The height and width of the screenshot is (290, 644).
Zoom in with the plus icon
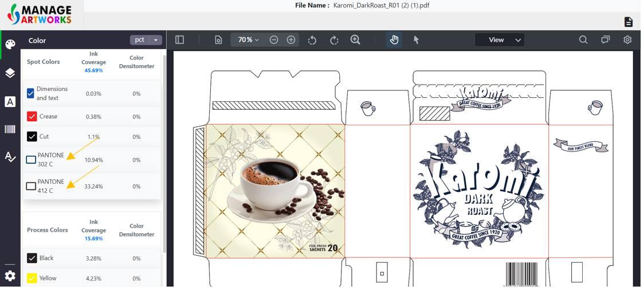[x=291, y=40]
